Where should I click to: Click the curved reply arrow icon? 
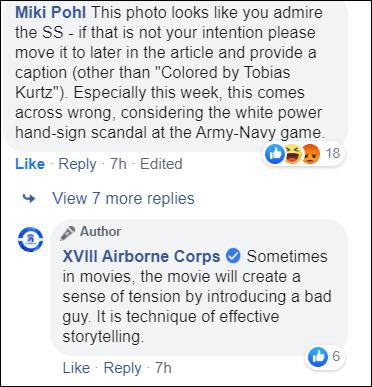tap(29, 199)
